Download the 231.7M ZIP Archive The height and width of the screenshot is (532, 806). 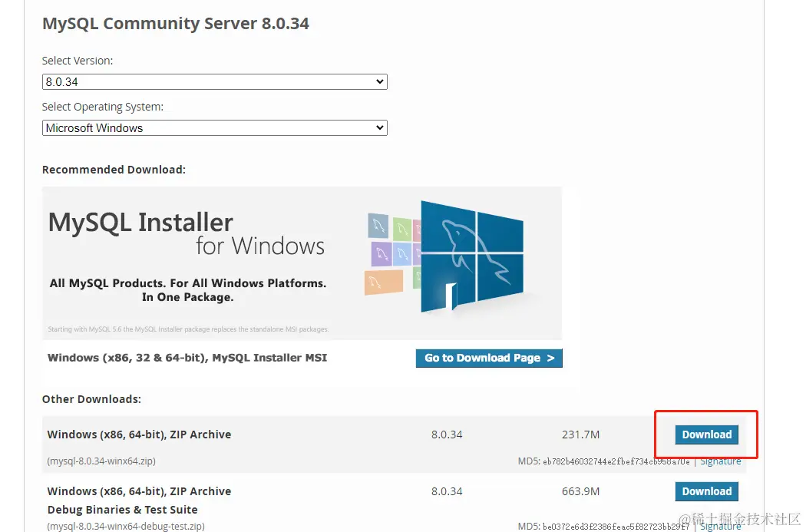tap(706, 435)
